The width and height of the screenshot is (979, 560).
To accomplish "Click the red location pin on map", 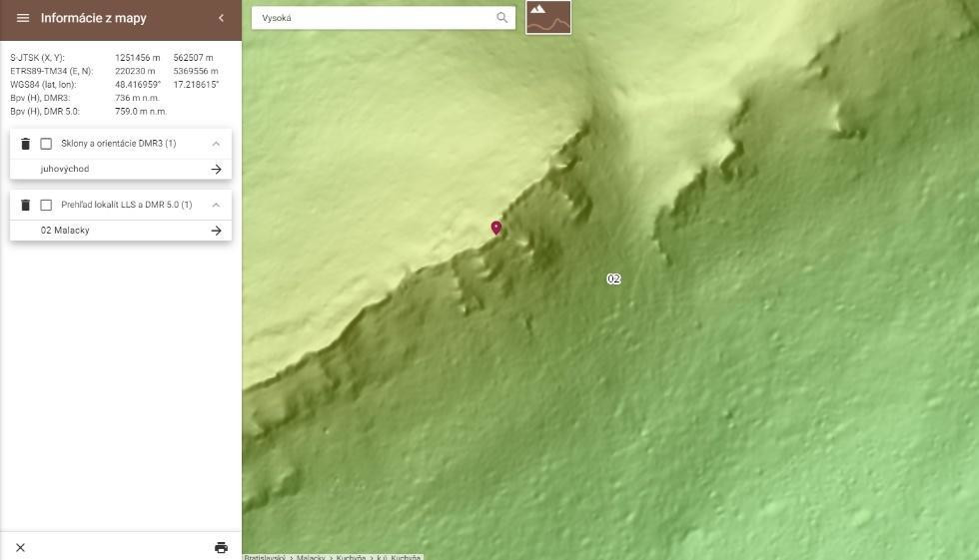I will coord(496,228).
